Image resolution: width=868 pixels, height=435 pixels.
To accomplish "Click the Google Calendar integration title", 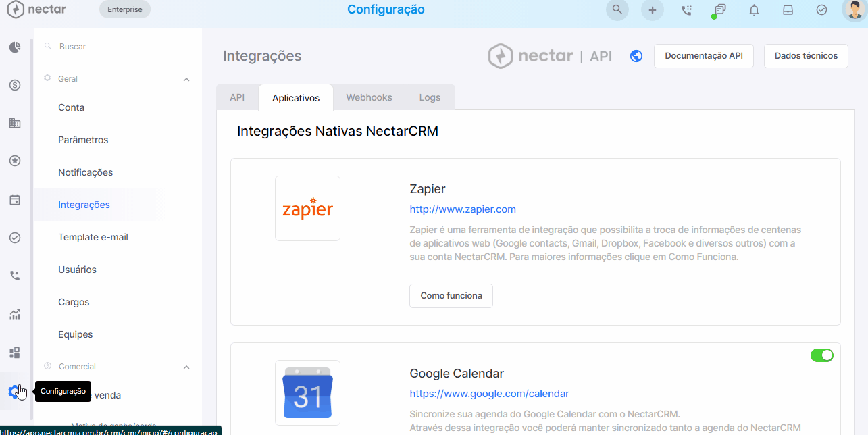I will 457,374.
